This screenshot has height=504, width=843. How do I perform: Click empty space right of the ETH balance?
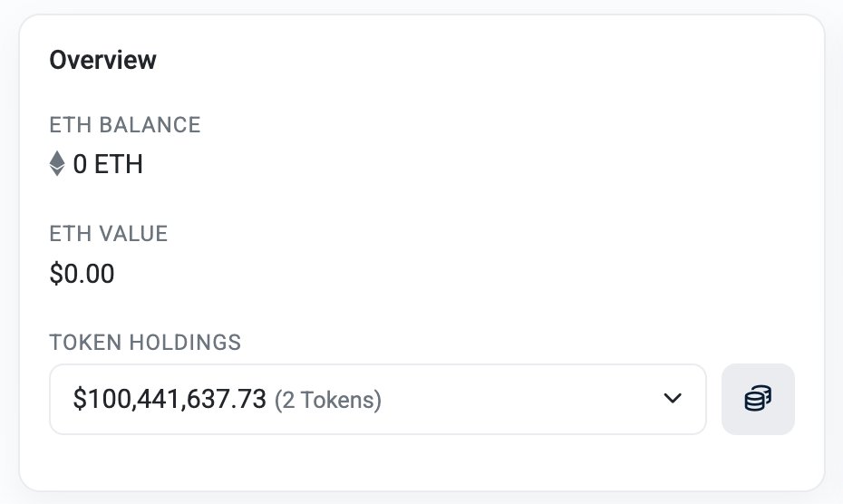coord(453,165)
